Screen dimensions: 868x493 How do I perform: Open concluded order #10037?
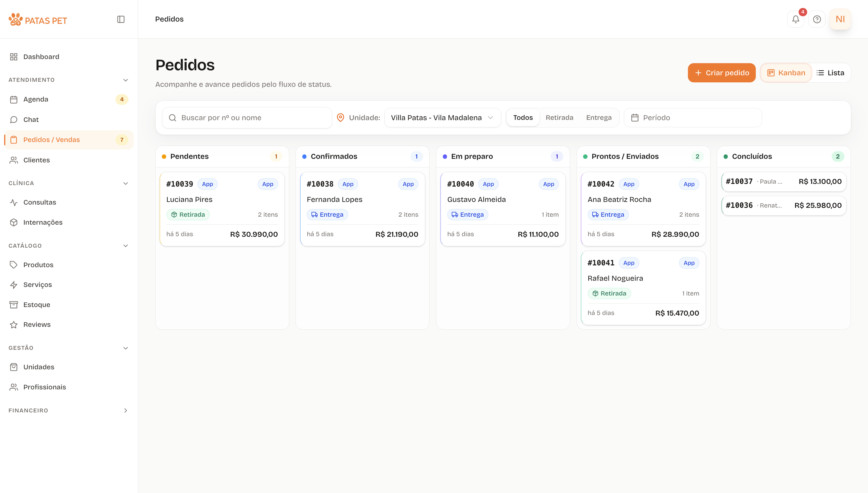coord(784,182)
